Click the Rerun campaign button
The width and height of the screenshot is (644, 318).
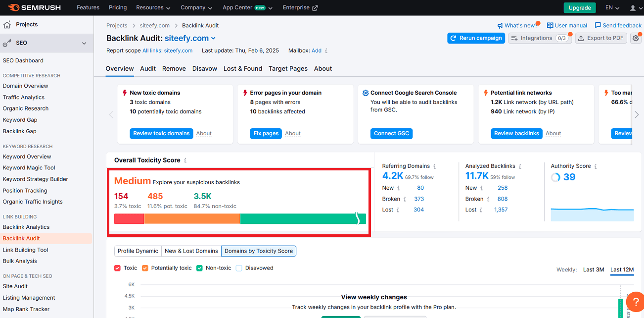[476, 38]
